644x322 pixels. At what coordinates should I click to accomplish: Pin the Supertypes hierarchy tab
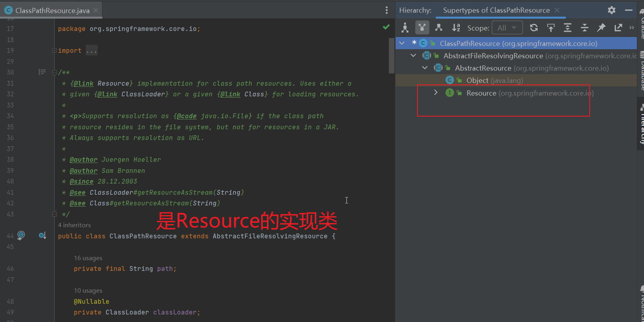[x=601, y=28]
